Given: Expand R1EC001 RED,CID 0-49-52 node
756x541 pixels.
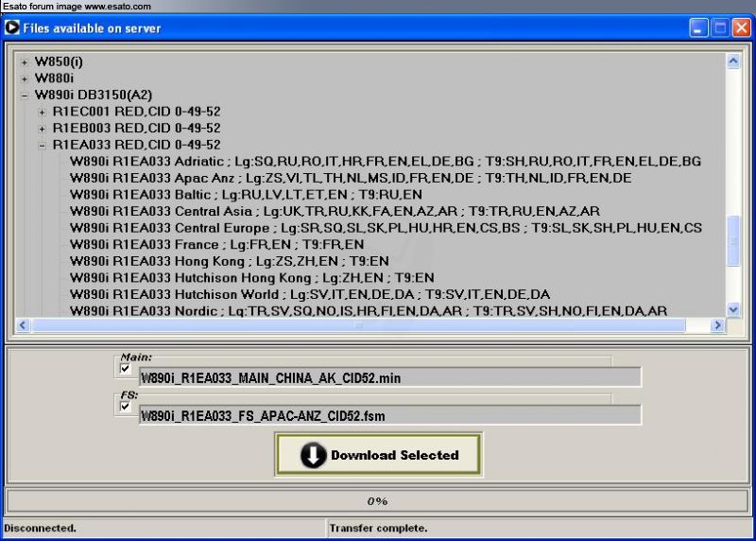Looking at the screenshot, I should coord(42,113).
